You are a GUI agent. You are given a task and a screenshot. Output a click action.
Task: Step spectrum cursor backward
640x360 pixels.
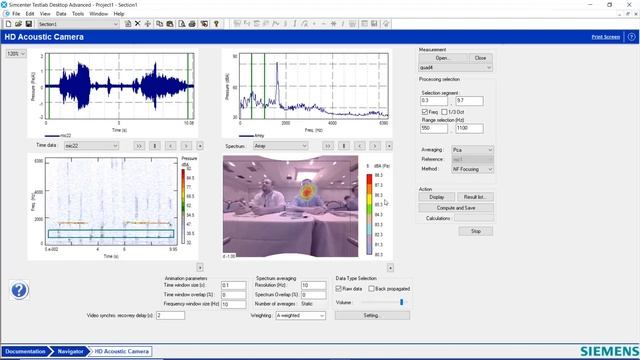[x=360, y=146]
